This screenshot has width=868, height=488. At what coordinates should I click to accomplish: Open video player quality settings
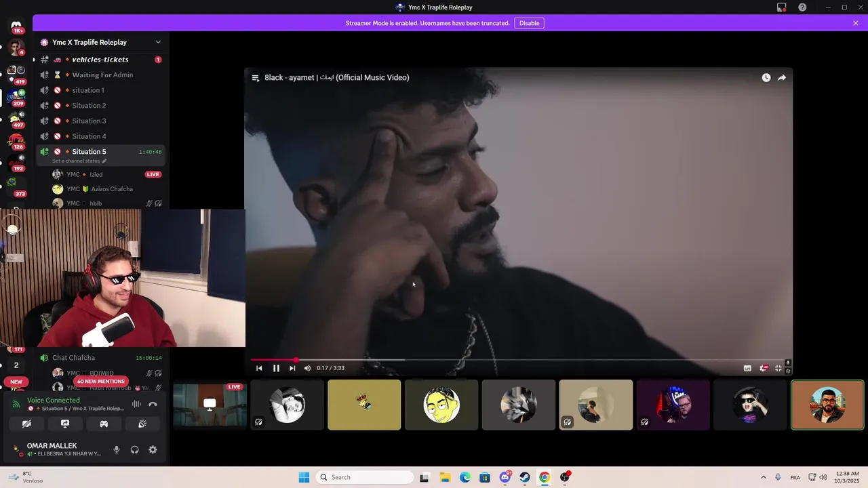coord(764,368)
